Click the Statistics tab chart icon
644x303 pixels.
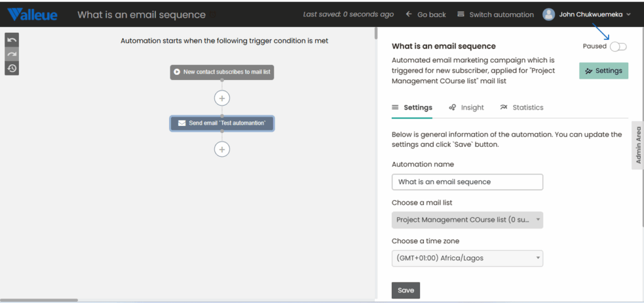pyautogui.click(x=504, y=107)
